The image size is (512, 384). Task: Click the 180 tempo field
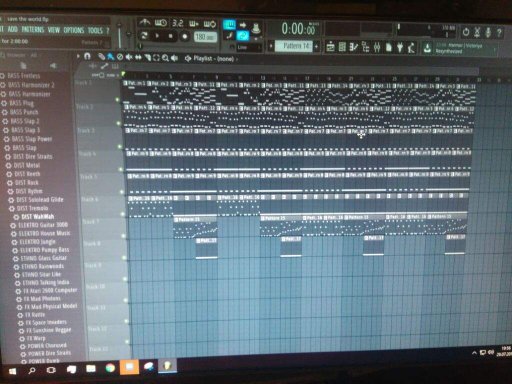click(x=205, y=37)
